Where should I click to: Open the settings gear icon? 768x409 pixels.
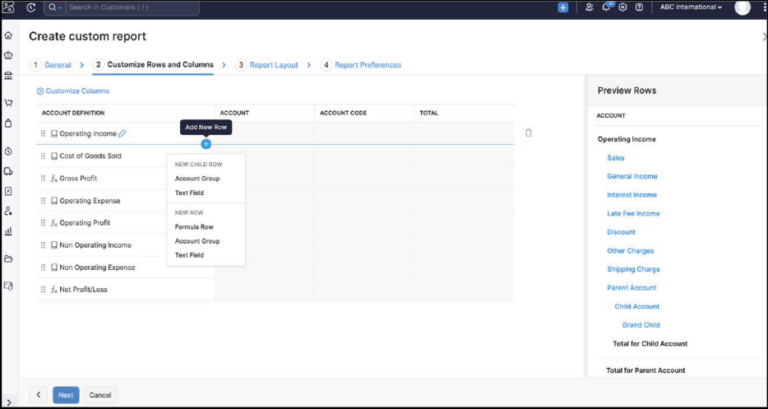coord(623,7)
